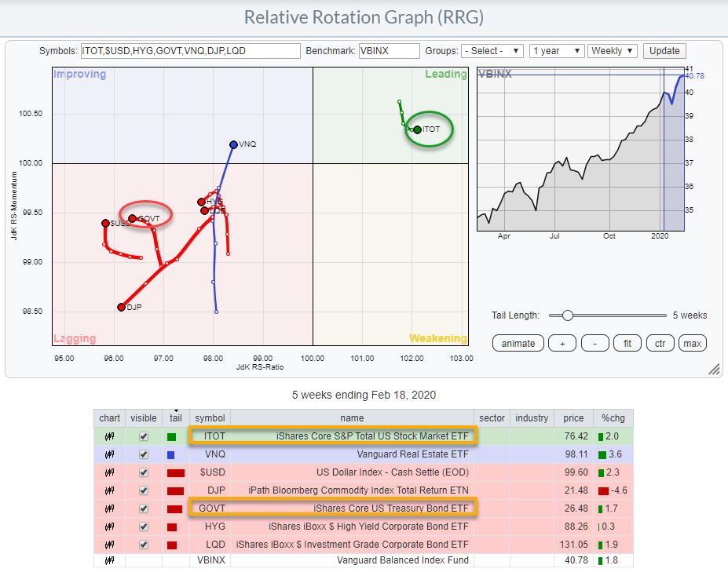The image size is (728, 576).
Task: Click the VBINX benchmark price chart
Action: point(580,149)
